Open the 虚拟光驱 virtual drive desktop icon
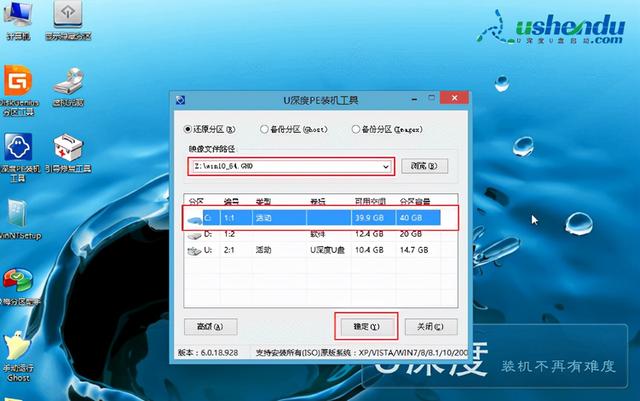The image size is (640, 401). coord(68,87)
